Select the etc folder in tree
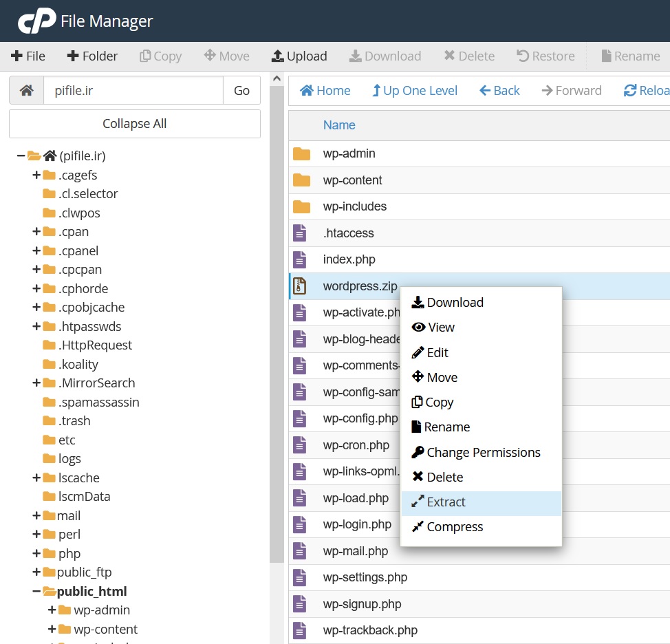This screenshot has width=670, height=644. coord(67,440)
